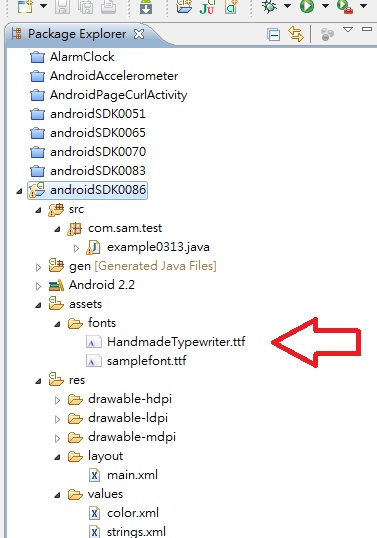Viewport: 377px width, 538px height.
Task: Expand the drawable-hdpi folder
Action: (58, 400)
